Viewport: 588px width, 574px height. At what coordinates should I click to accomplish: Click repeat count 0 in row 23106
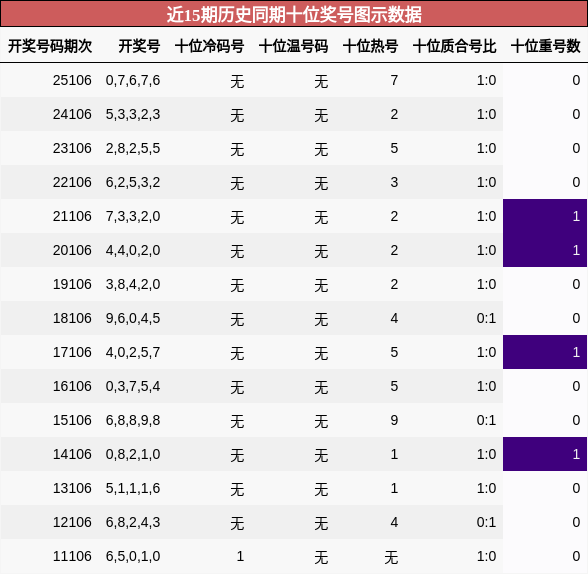[x=576, y=148]
